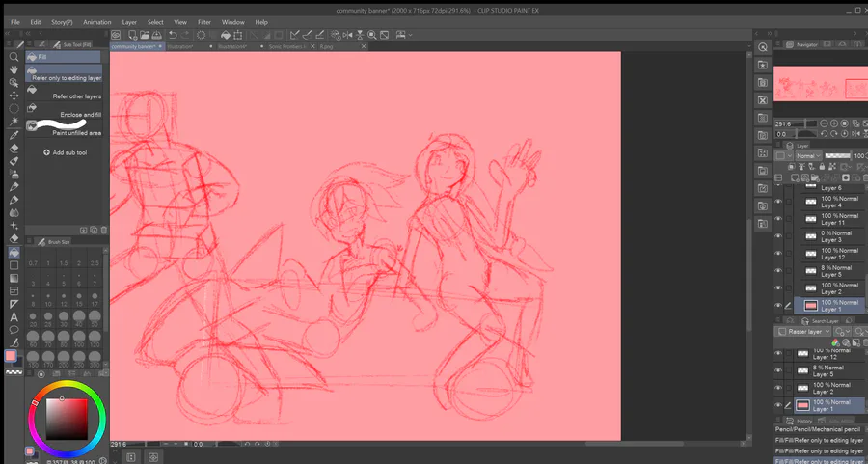
Task: Hide Layer 1 using its eye icon
Action: pyautogui.click(x=778, y=306)
